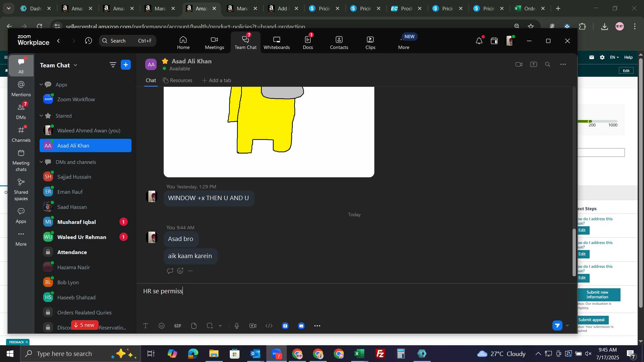Send the message with the blue send button
Screen dimensions: 644x362
point(557,325)
